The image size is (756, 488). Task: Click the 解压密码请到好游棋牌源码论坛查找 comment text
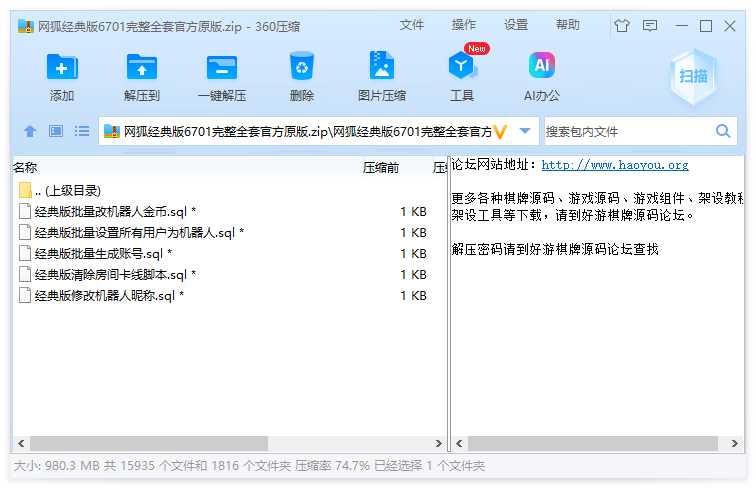coord(555,249)
